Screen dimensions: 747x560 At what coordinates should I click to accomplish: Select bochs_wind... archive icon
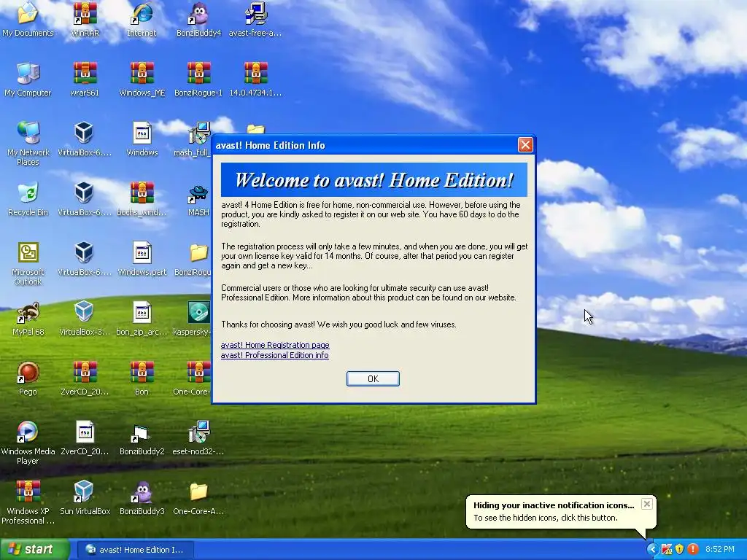point(142,198)
